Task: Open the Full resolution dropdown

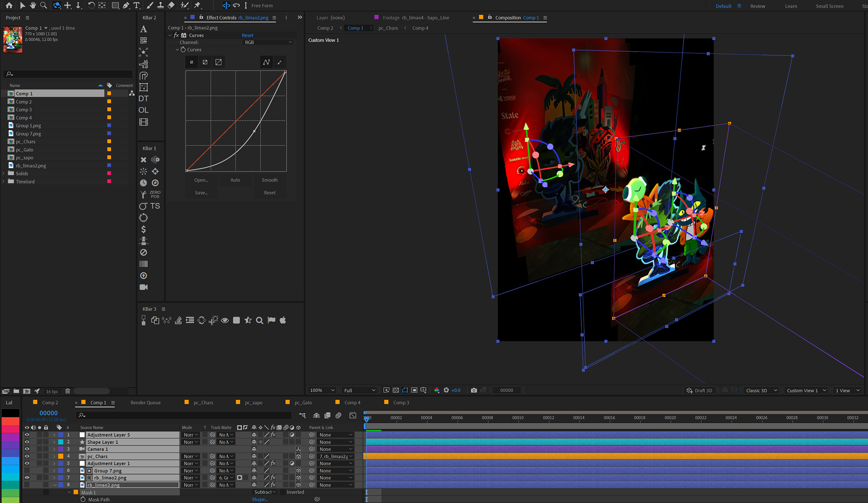Action: [x=359, y=390]
